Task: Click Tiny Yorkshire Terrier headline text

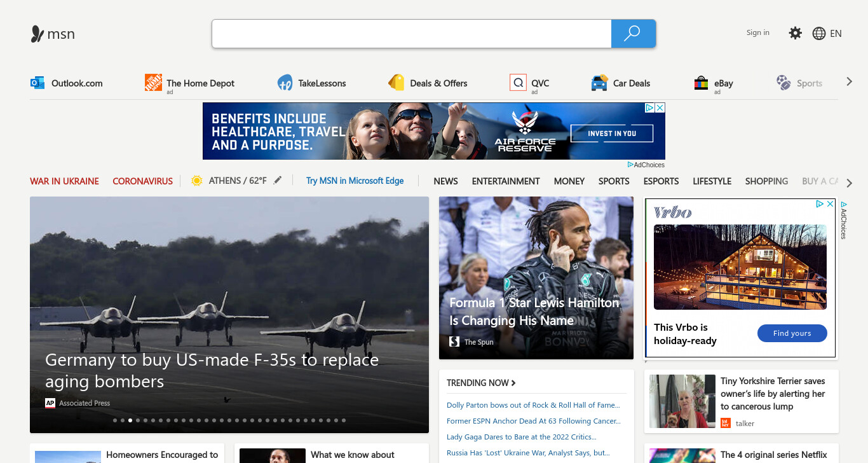Action: tap(773, 394)
